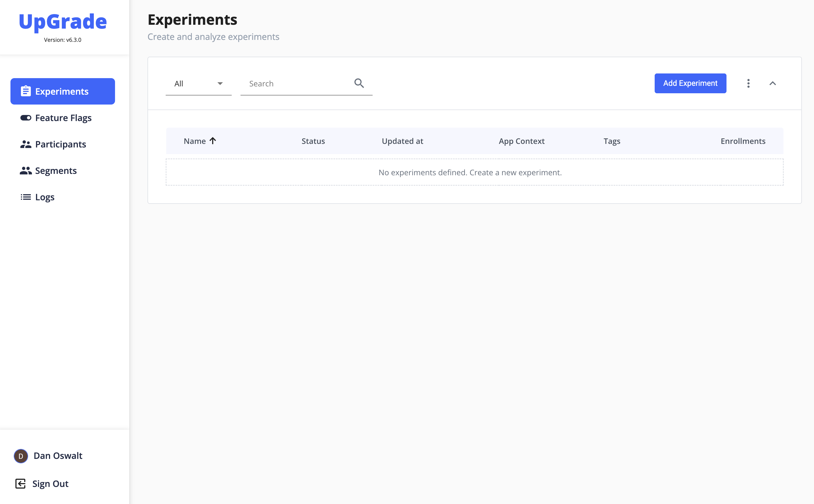
Task: Click the magnifying glass search icon
Action: (x=359, y=83)
